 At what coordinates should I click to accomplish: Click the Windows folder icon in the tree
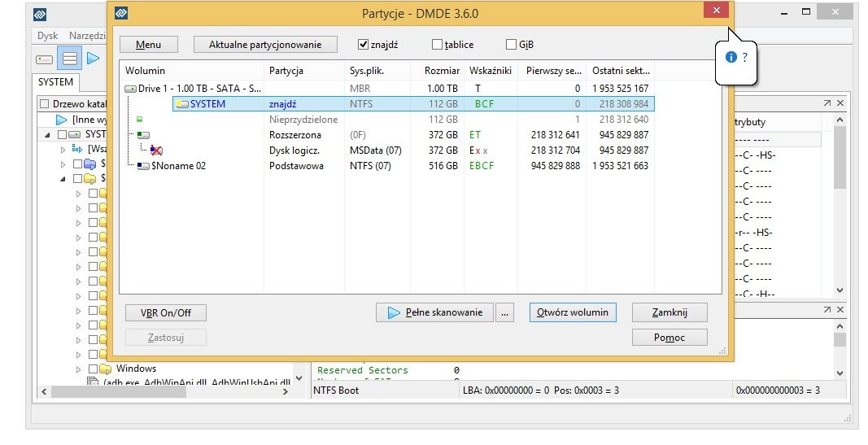point(105,369)
